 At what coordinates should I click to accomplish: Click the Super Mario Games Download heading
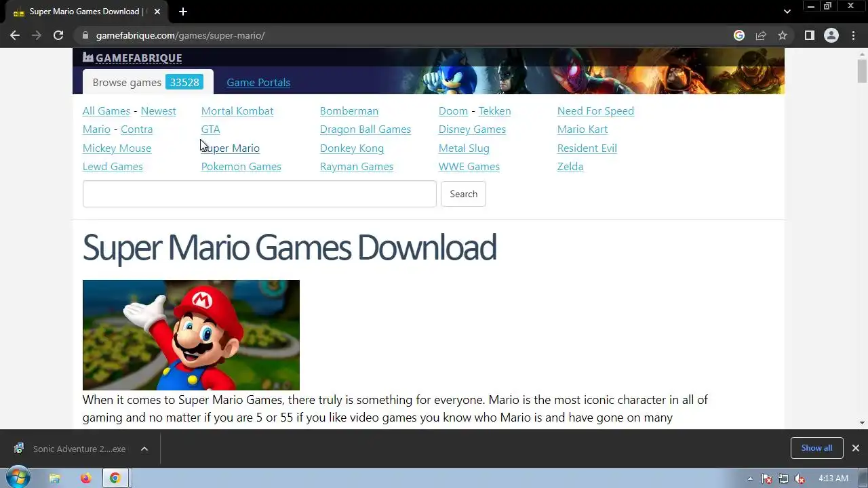point(290,247)
